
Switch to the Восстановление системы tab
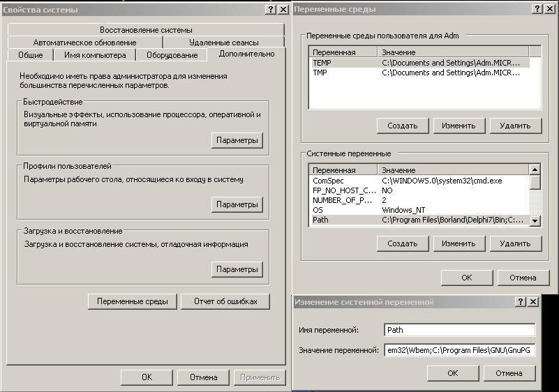tap(146, 30)
